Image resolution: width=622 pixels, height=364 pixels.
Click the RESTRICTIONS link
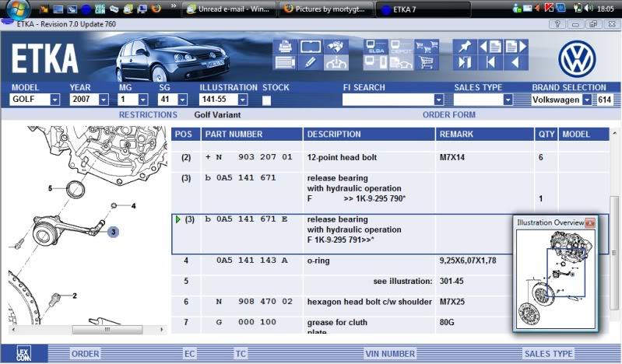(x=148, y=115)
